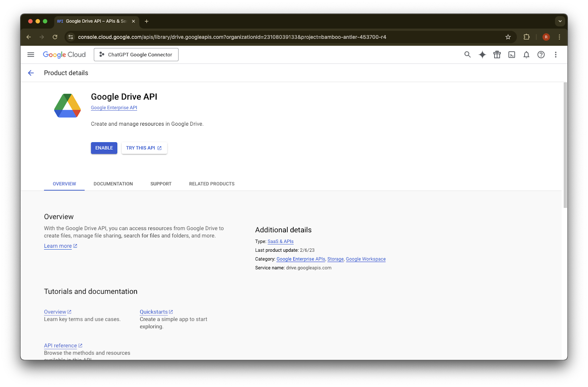588x387 pixels.
Task: Close the Google Drive API browser tab
Action: (133, 21)
